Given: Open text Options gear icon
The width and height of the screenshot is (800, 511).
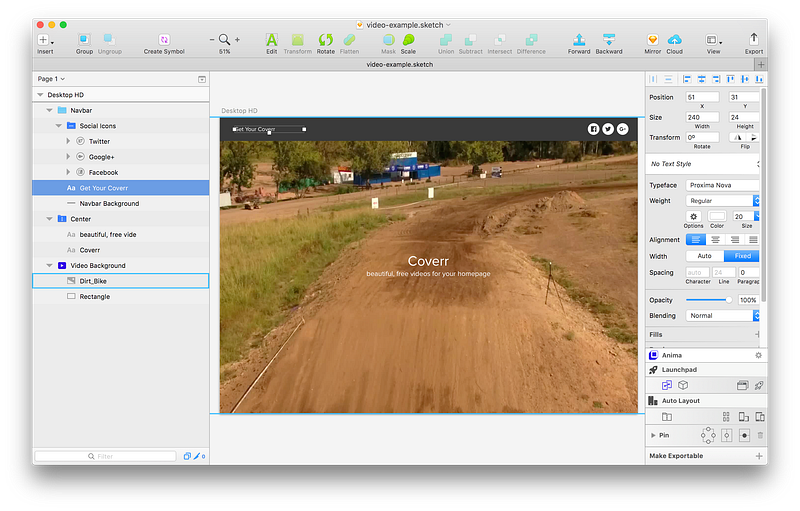Looking at the screenshot, I should [x=693, y=216].
